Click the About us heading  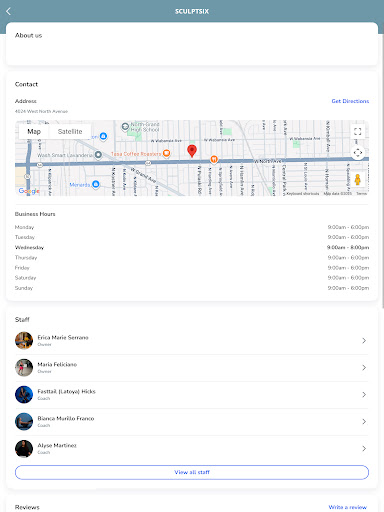click(x=28, y=35)
